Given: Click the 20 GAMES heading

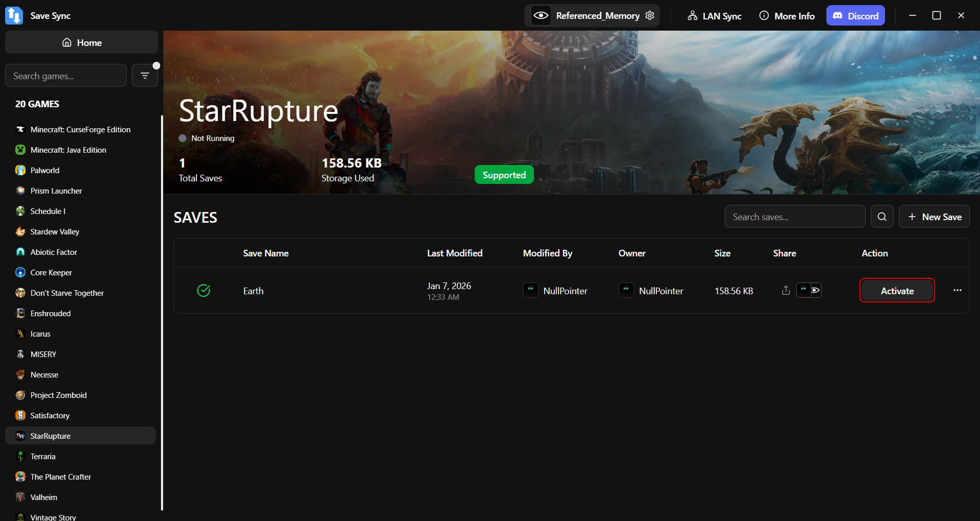Looking at the screenshot, I should 37,104.
